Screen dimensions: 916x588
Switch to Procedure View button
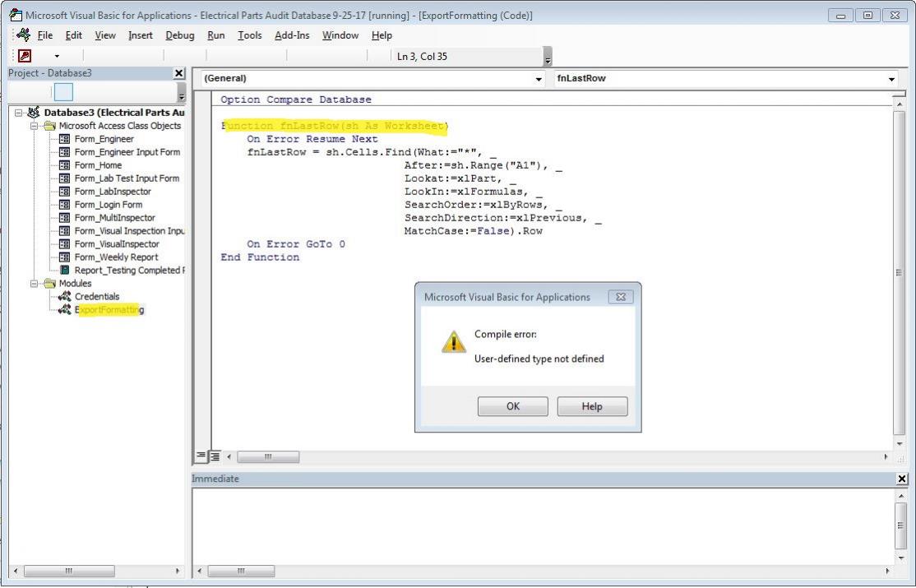click(201, 456)
